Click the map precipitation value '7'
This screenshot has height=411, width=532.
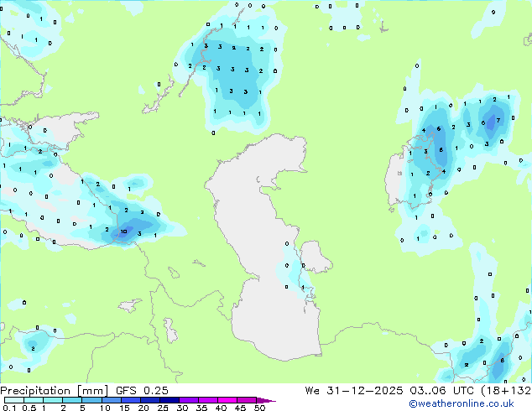pyautogui.click(x=498, y=120)
